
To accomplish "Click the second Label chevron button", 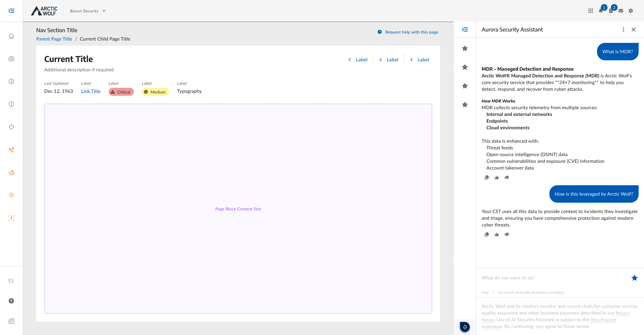I will click(388, 60).
